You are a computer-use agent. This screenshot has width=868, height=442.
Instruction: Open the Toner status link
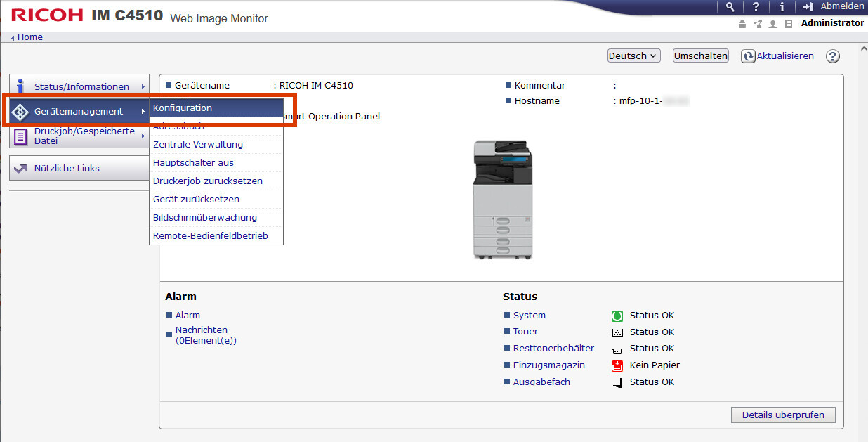(525, 332)
